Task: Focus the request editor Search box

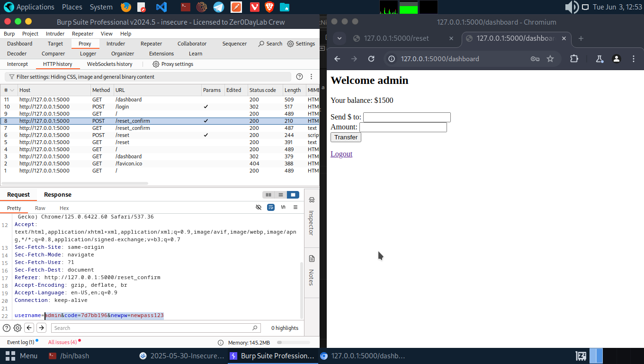Action: coord(155,328)
